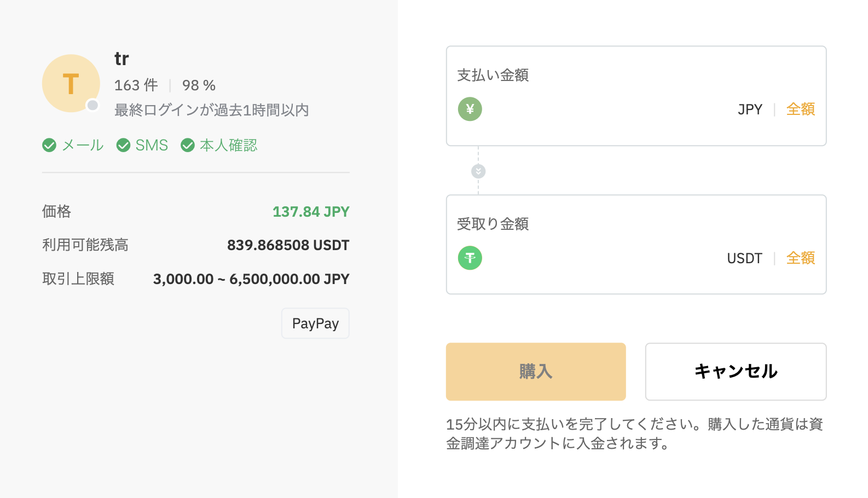The height and width of the screenshot is (498, 868).
Task: Click the メール verified checkmark icon
Action: point(49,145)
